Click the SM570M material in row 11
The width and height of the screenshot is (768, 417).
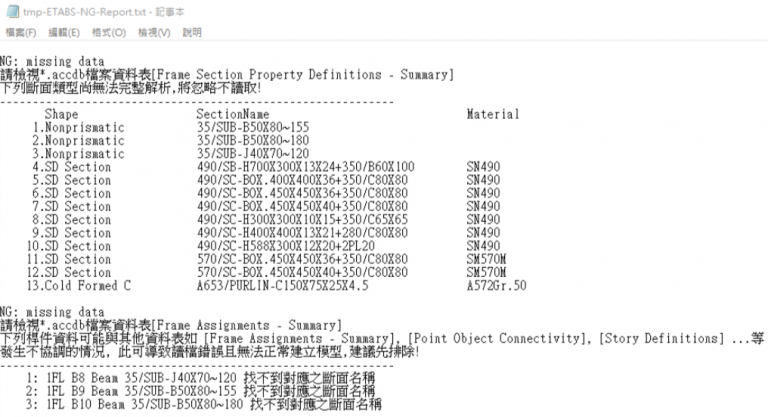point(487,259)
